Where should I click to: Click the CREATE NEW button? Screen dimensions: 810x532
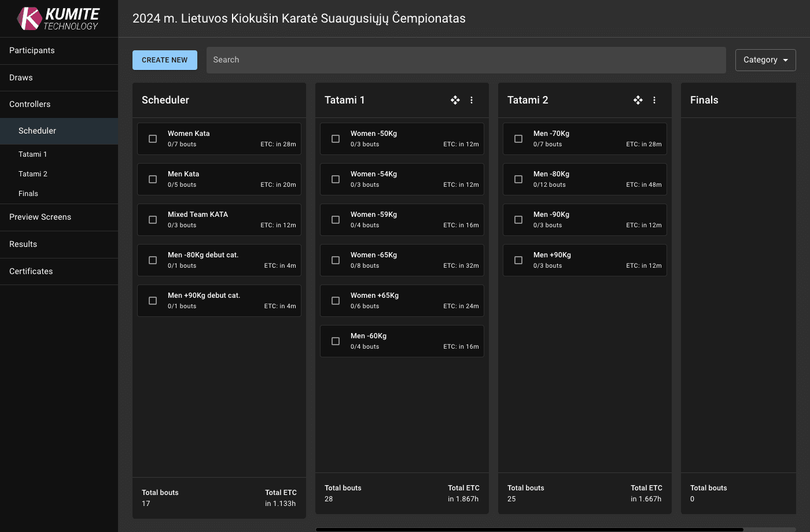[x=164, y=60]
